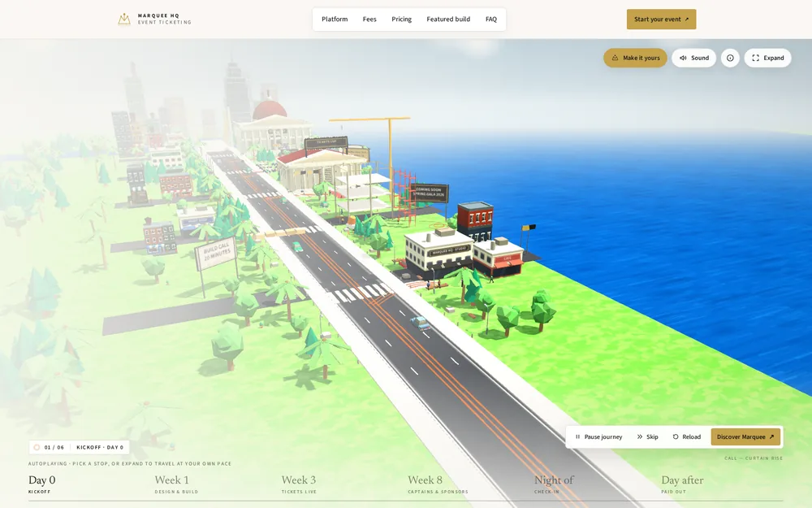Click the 'Call — Curtain Rise' caption

click(x=754, y=458)
